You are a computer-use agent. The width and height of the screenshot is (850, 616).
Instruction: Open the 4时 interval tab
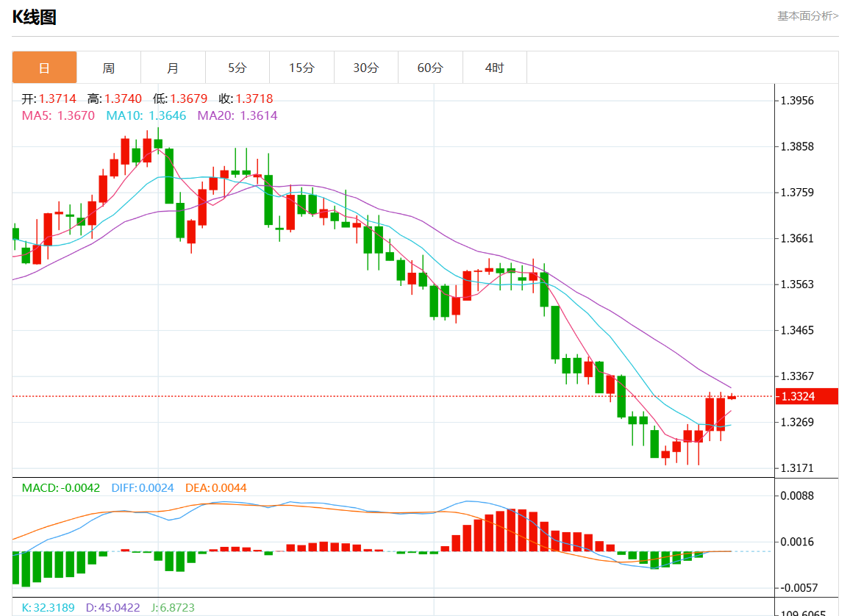click(x=494, y=68)
